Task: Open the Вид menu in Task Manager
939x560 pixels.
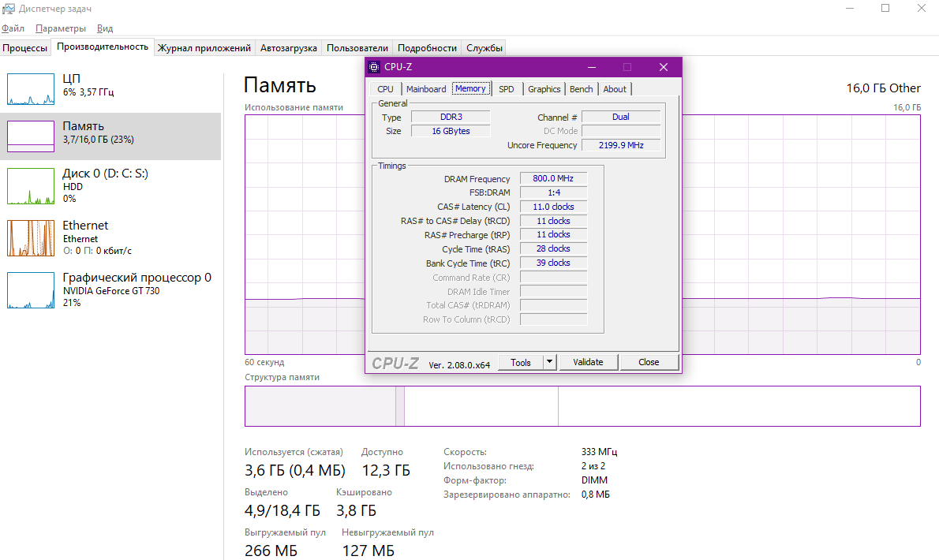Action: pos(105,28)
